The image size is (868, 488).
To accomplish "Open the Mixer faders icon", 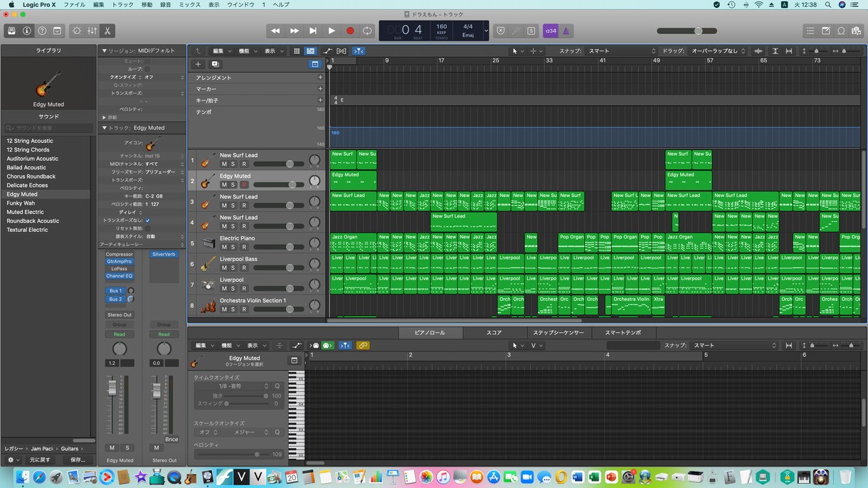I will [92, 31].
